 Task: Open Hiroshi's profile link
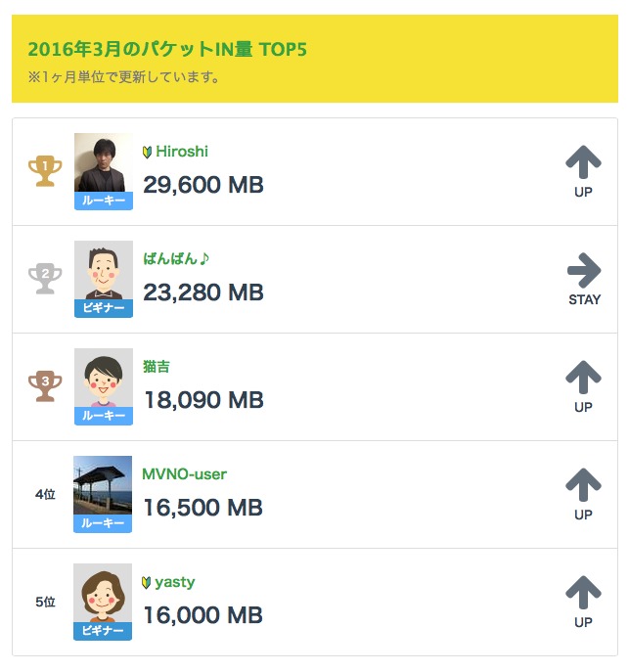pos(182,152)
